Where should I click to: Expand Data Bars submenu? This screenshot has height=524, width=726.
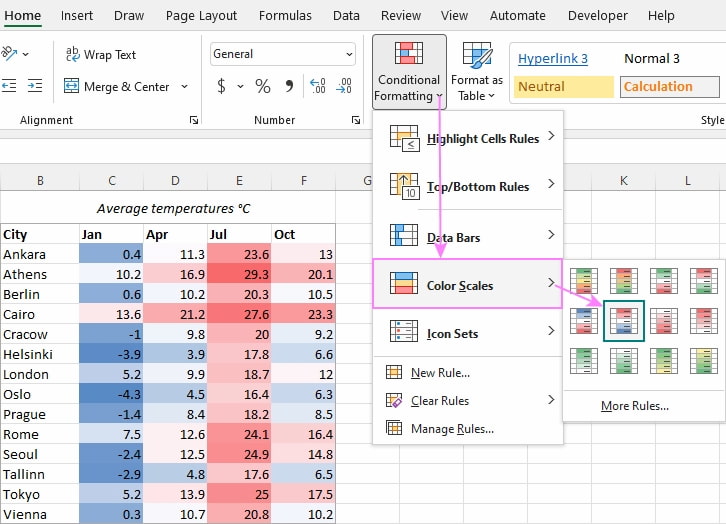pos(468,237)
